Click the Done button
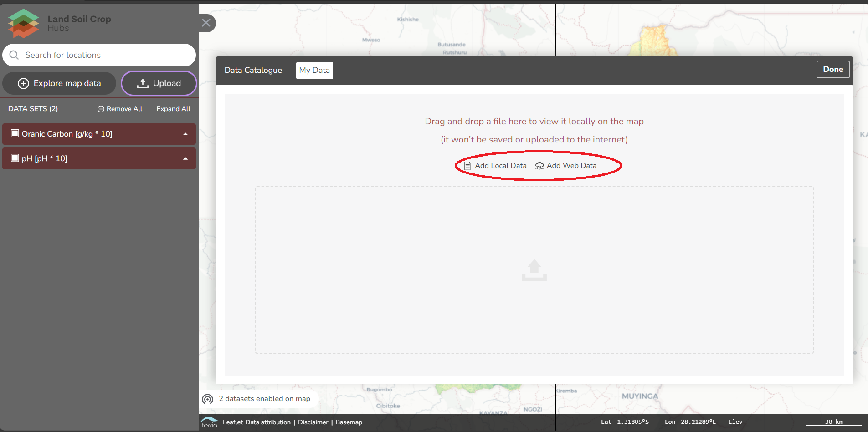The width and height of the screenshot is (868, 432). (x=833, y=69)
